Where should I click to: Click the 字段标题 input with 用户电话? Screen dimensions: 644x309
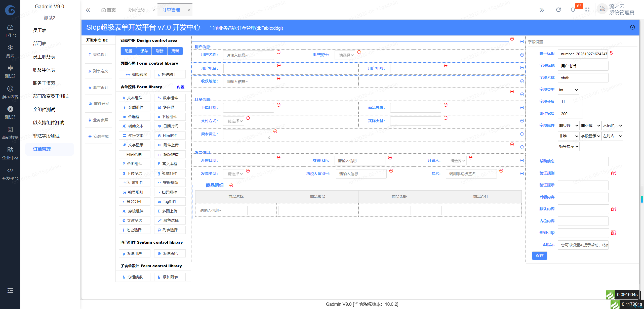[583, 66]
